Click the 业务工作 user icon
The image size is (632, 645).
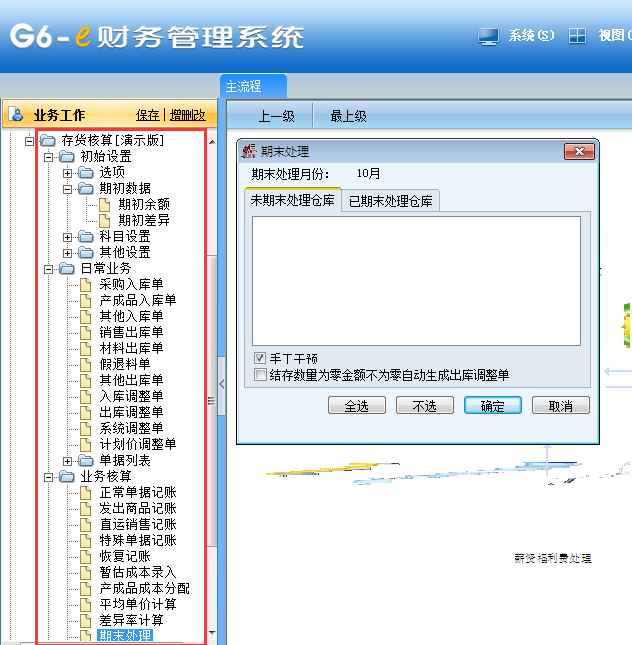pyautogui.click(x=17, y=114)
